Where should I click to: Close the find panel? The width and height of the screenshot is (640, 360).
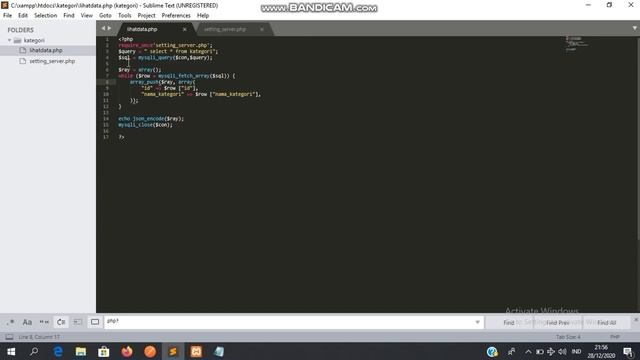point(636,320)
